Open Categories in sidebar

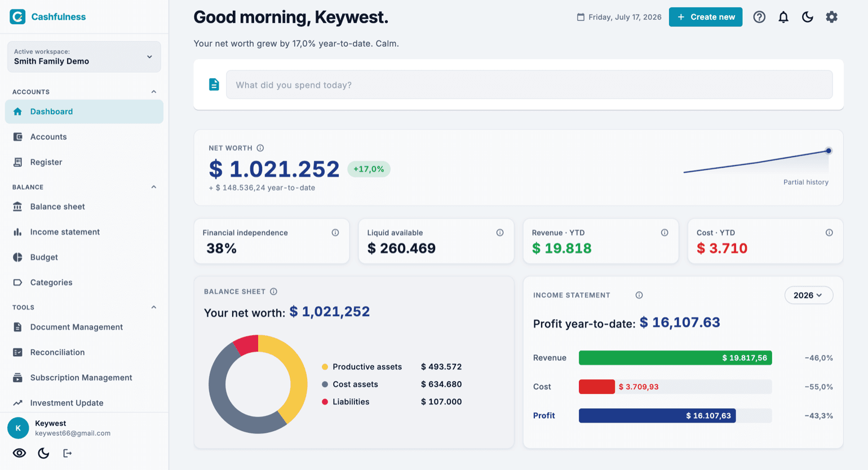pos(84,282)
